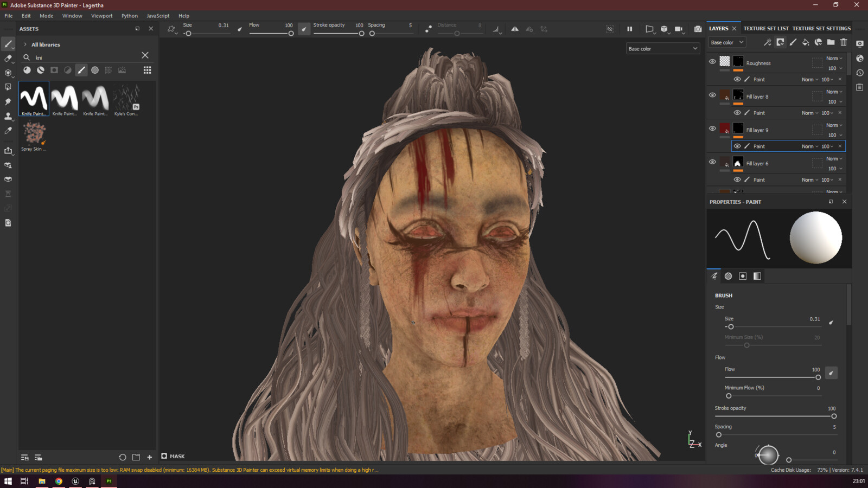Expand the All libraries tree
This screenshot has width=868, height=488.
point(25,44)
